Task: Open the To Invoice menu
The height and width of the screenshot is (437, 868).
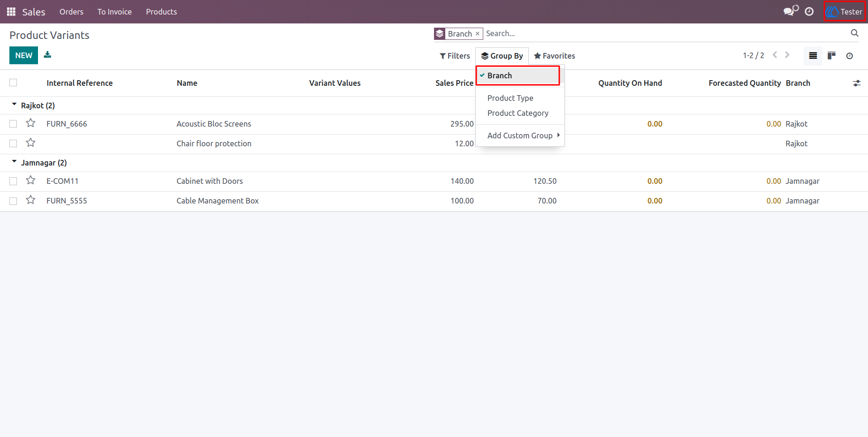Action: tap(114, 12)
